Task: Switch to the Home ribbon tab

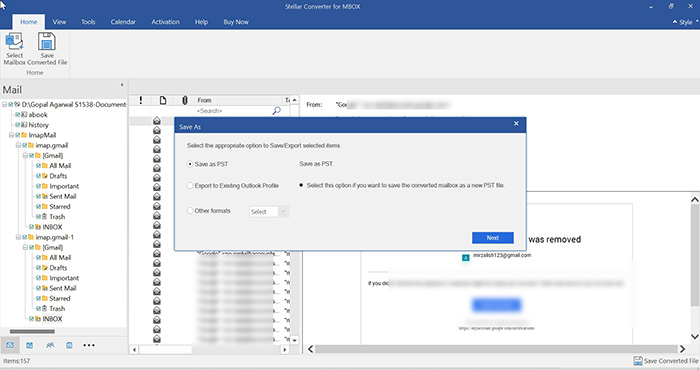Action: click(29, 22)
